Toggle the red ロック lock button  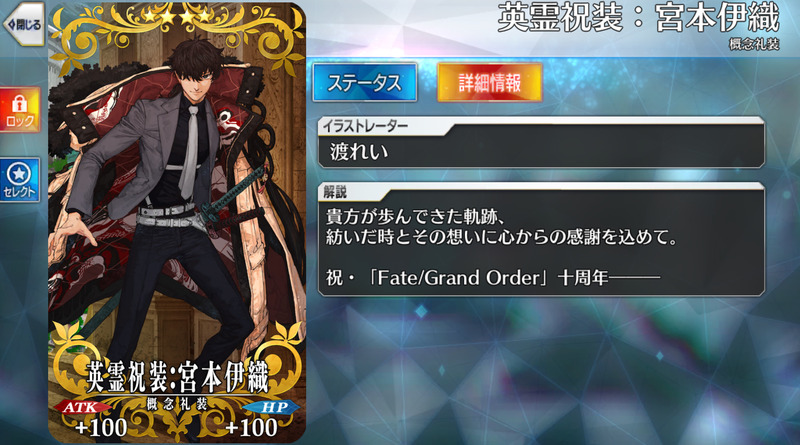[20, 110]
